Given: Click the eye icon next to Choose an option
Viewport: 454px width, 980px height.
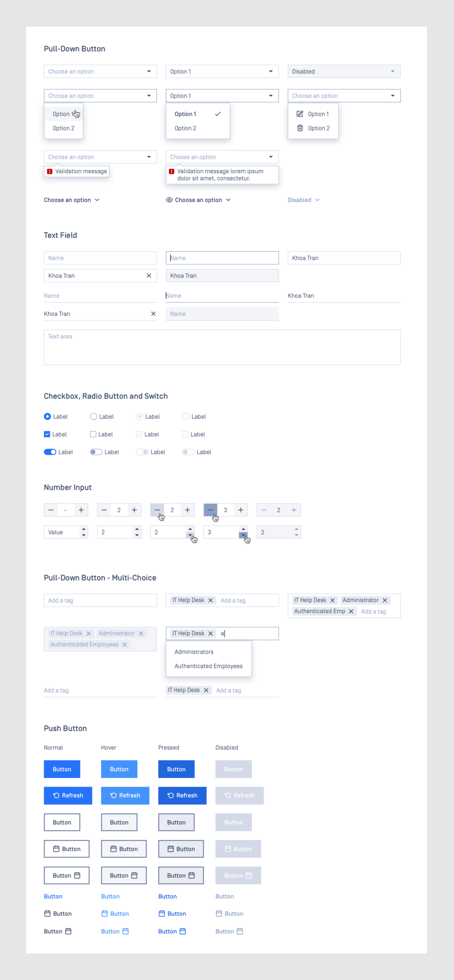Looking at the screenshot, I should [x=169, y=200].
